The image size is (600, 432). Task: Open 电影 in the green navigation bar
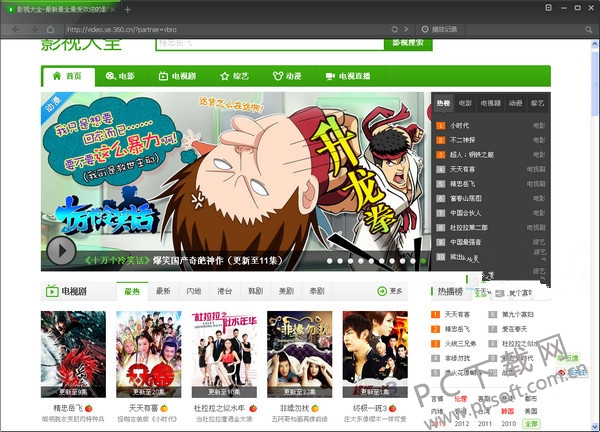point(121,76)
